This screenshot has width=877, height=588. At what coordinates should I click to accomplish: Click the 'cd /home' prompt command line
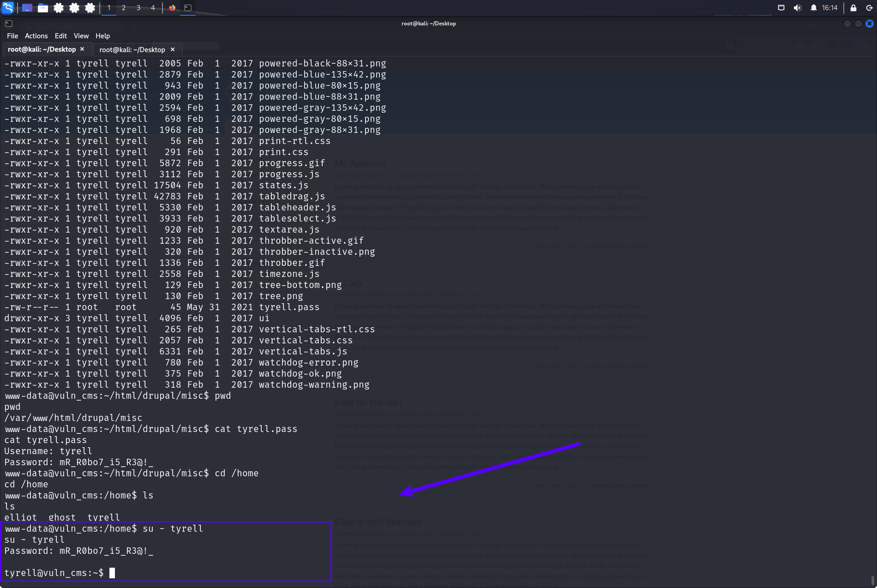point(131,473)
